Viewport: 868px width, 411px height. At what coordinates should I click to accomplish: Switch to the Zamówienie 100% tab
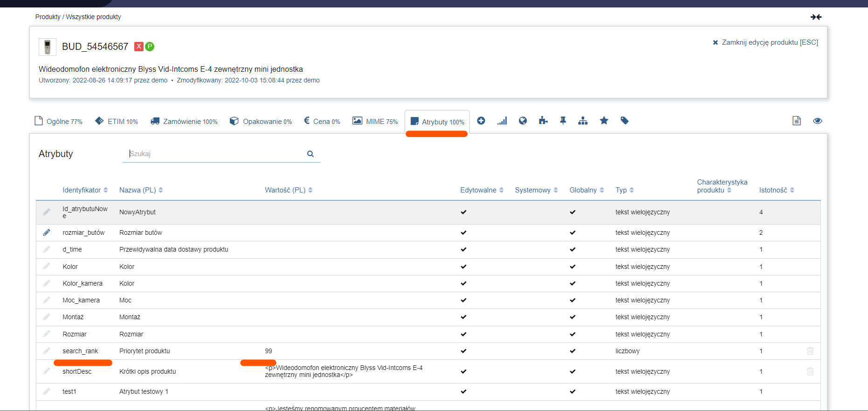[184, 121]
